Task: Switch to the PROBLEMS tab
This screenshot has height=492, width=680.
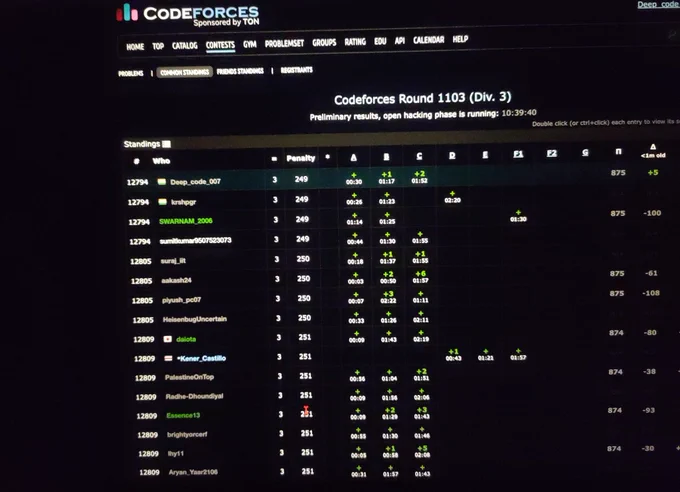Action: pos(131,73)
